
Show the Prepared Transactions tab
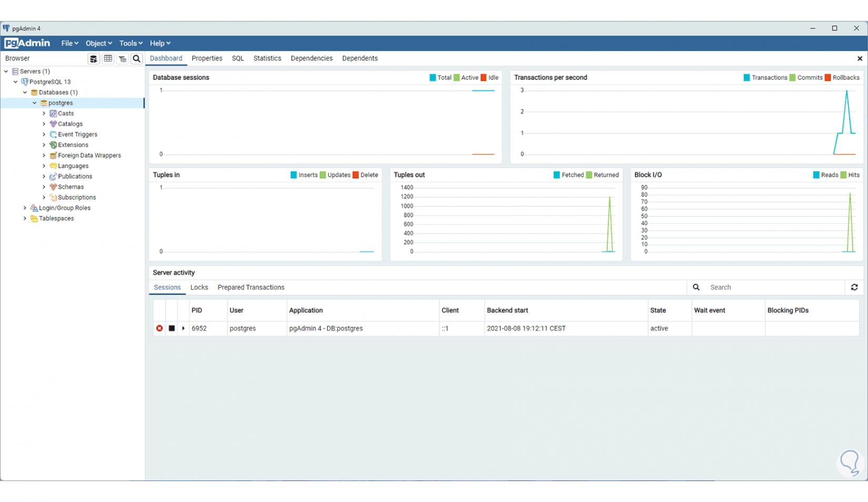251,287
